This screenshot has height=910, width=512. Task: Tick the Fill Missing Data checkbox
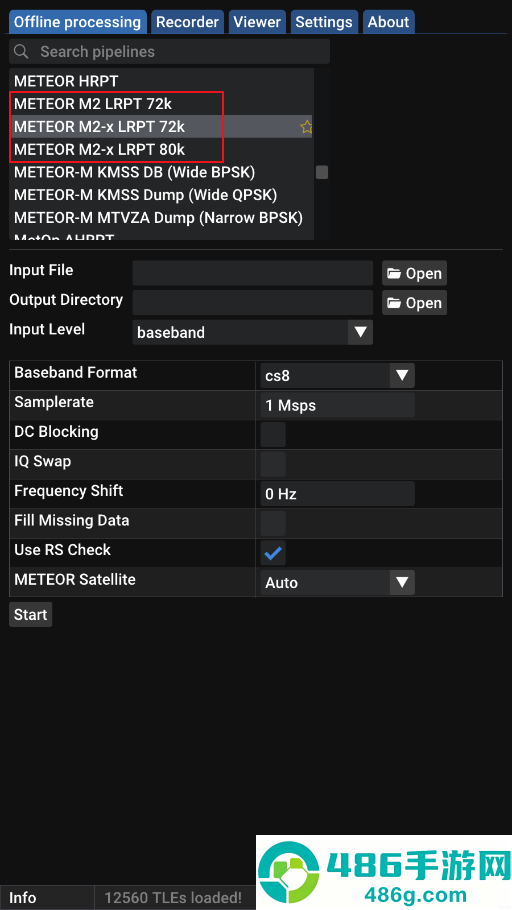point(273,523)
